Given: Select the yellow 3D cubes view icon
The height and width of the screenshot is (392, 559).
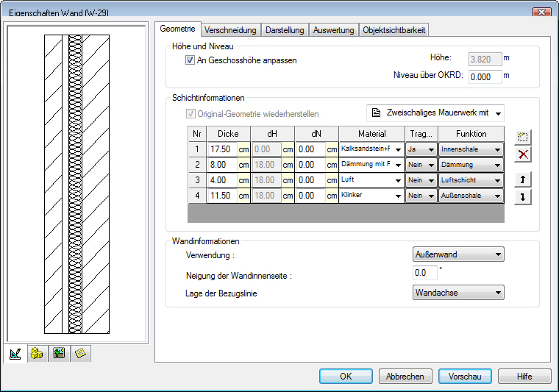Looking at the screenshot, I should (37, 354).
